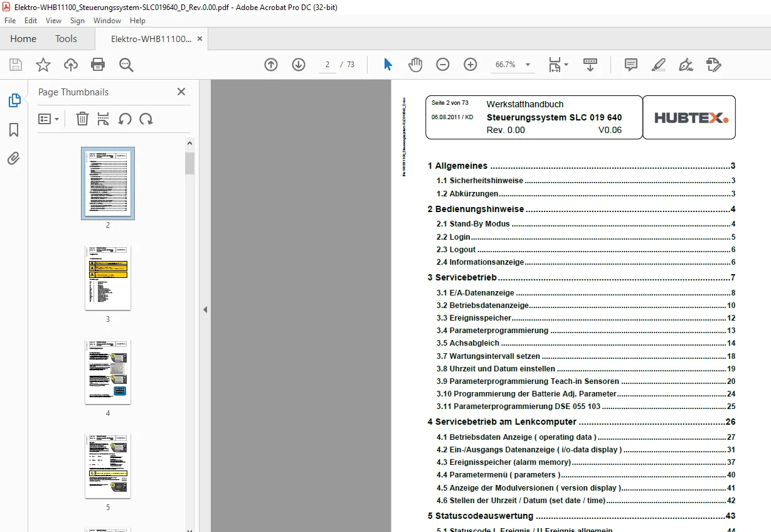Add a comment note icon

pos(631,65)
